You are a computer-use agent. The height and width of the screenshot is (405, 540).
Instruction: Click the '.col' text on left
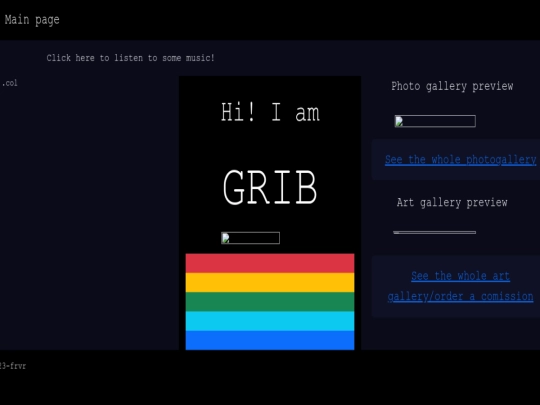coord(10,83)
